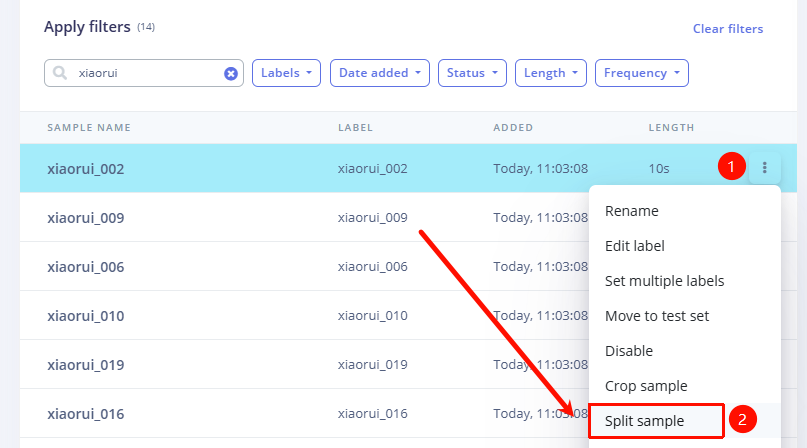Open the xiaorui_006 sample

pyautogui.click(x=86, y=267)
